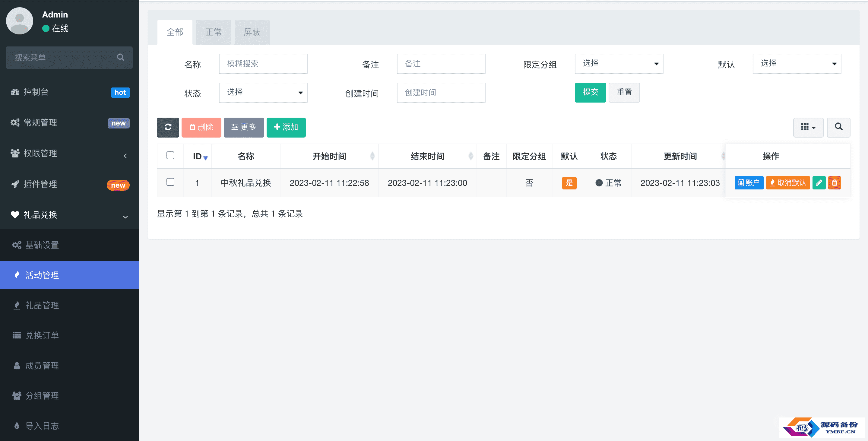
Task: Open 兑换订单 in the sidebar
Action: point(69,335)
